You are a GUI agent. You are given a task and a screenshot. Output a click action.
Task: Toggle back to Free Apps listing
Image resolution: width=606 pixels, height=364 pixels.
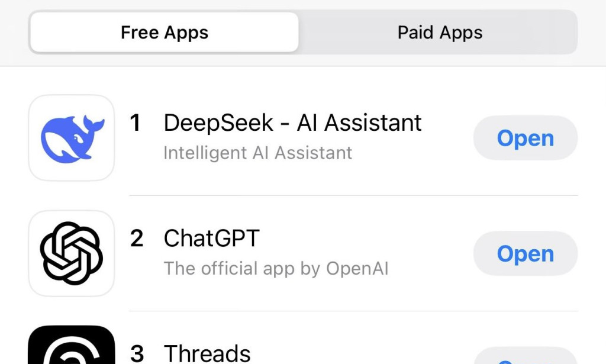click(164, 33)
